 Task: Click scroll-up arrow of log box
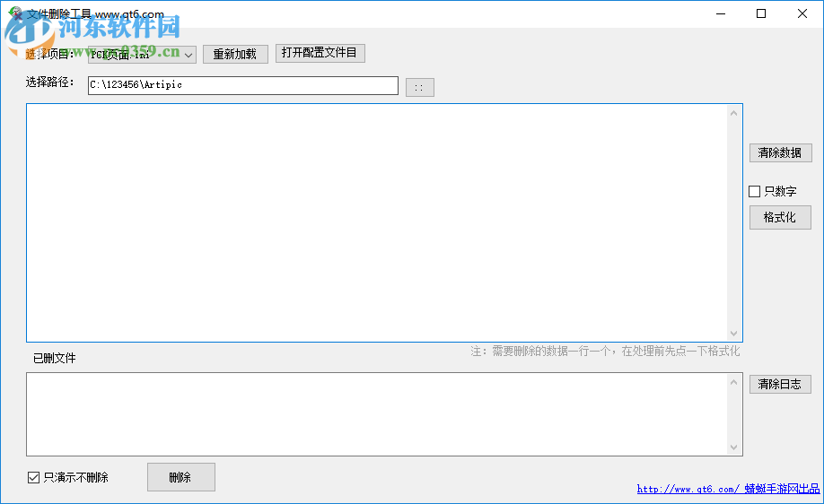point(733,382)
